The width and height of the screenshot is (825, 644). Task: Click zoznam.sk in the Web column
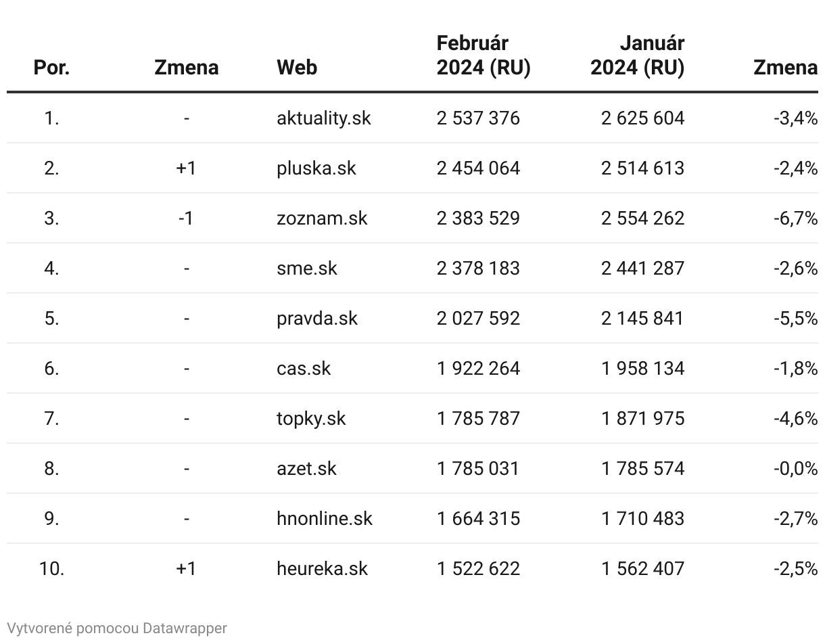(x=322, y=218)
